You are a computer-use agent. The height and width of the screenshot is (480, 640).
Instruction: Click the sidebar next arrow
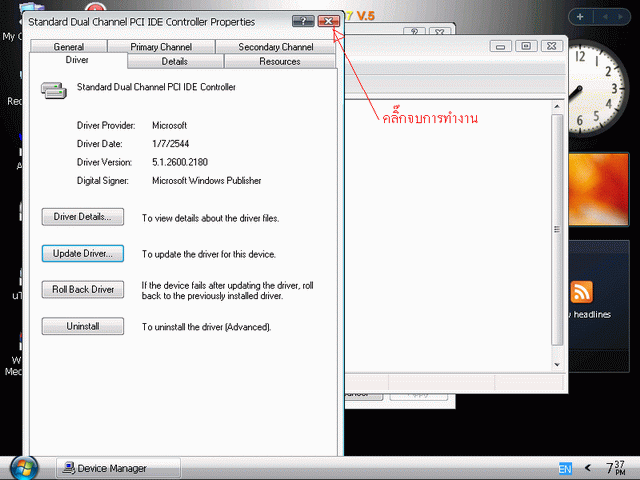tap(620, 17)
